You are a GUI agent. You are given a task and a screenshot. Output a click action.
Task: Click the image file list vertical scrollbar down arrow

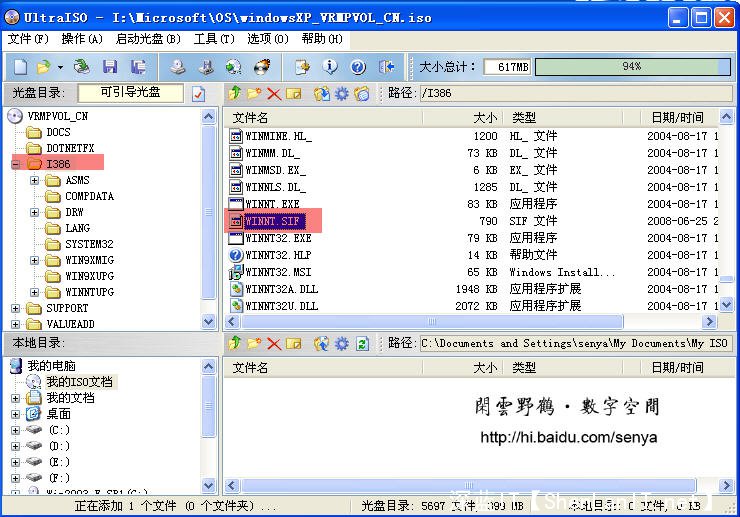point(726,305)
